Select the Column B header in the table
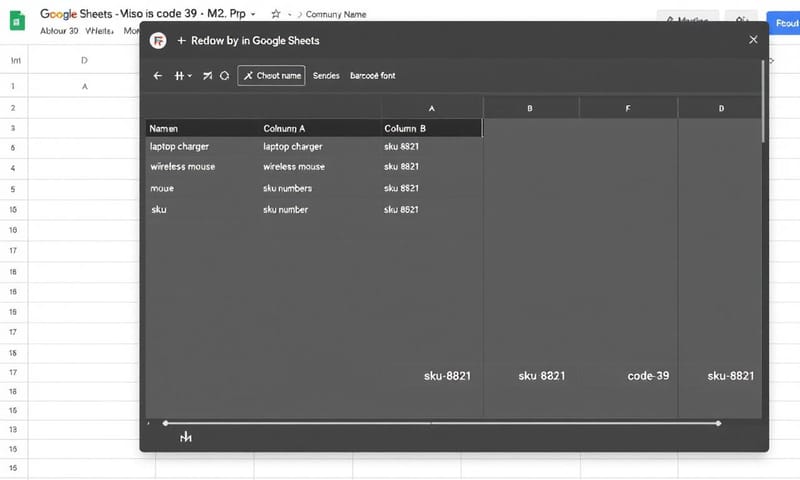Image resolution: width=800 pixels, height=480 pixels. pyautogui.click(x=404, y=129)
